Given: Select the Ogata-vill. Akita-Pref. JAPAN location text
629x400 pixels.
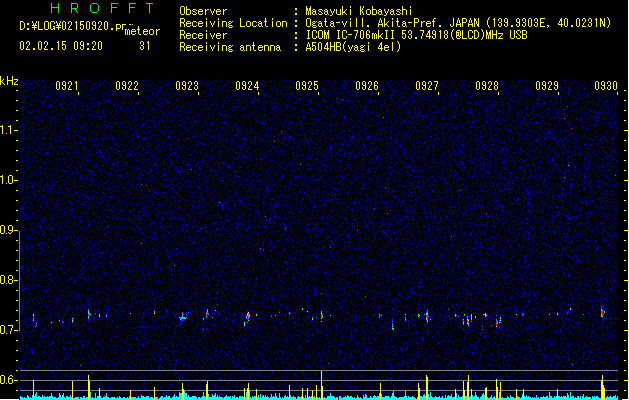Looking at the screenshot, I should coord(458,23).
